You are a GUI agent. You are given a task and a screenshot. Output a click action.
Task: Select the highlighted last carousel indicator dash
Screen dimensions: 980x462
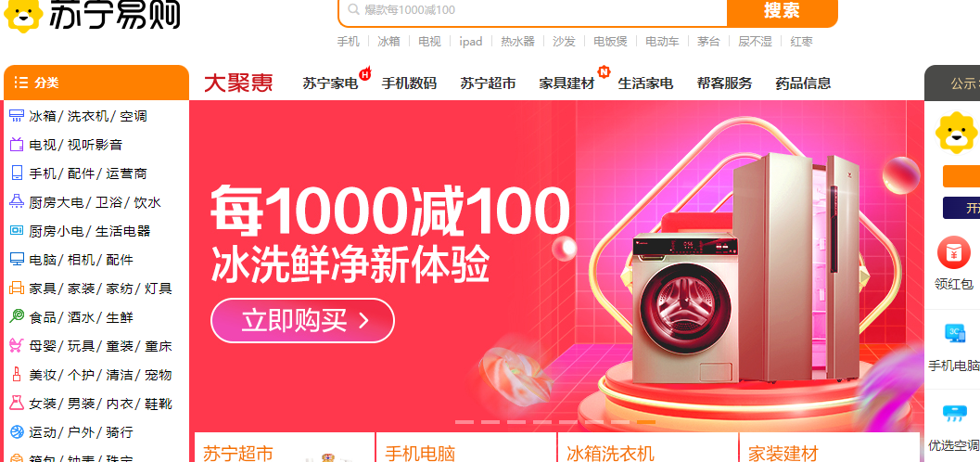tap(645, 422)
